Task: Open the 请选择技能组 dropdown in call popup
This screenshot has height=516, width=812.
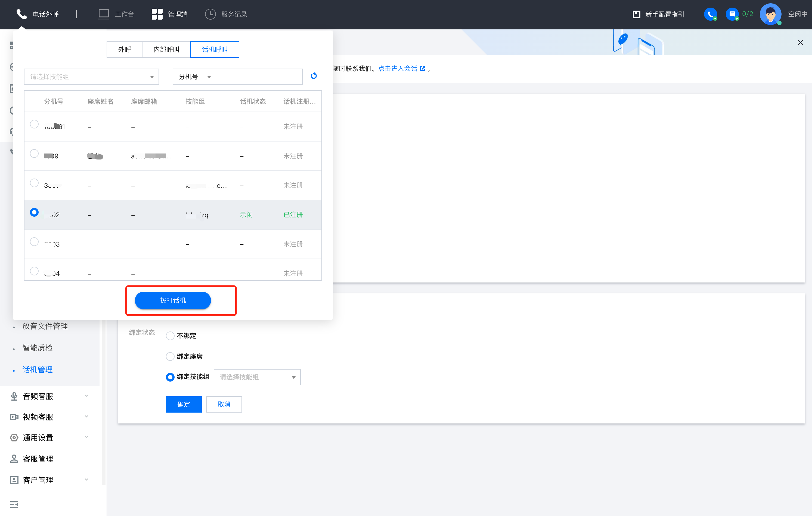Action: click(x=91, y=77)
